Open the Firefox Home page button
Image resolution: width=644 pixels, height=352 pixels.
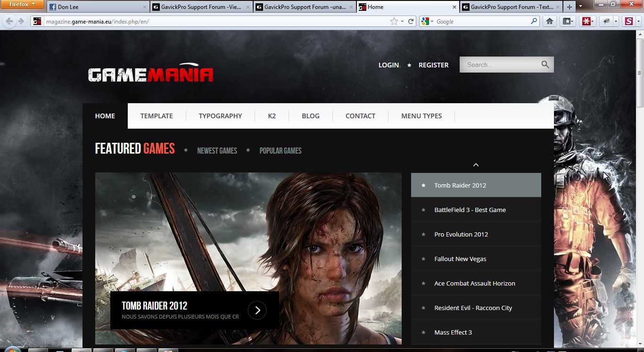(549, 21)
